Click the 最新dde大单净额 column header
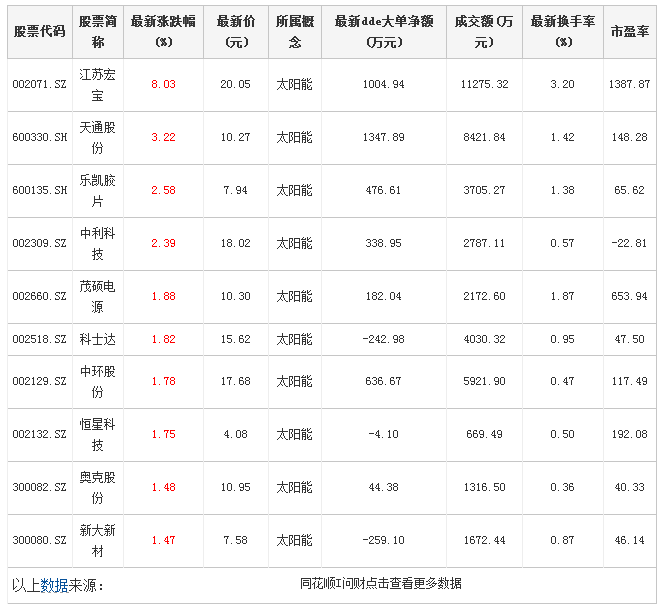663x609 pixels. pyautogui.click(x=384, y=31)
